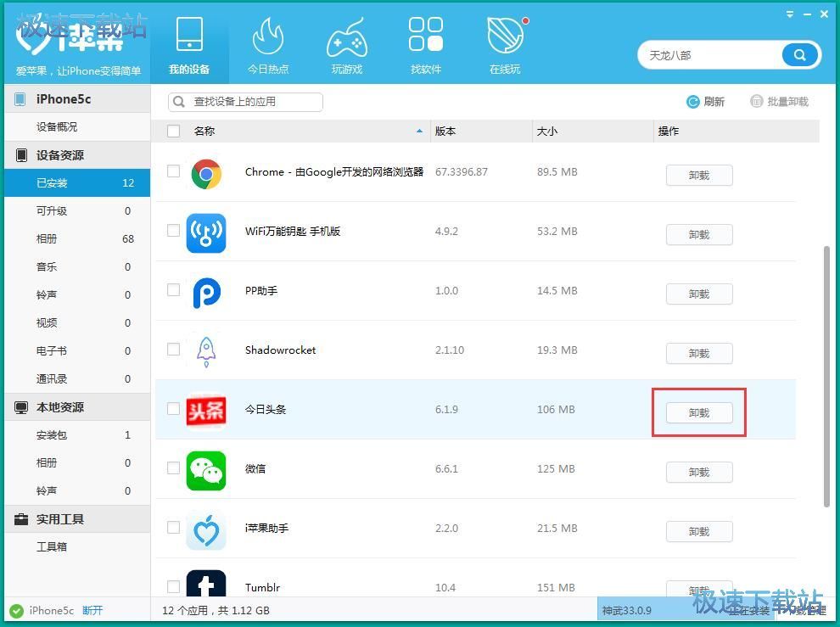Click the Chrome app name text
Image resolution: width=840 pixels, height=627 pixels.
tap(334, 172)
